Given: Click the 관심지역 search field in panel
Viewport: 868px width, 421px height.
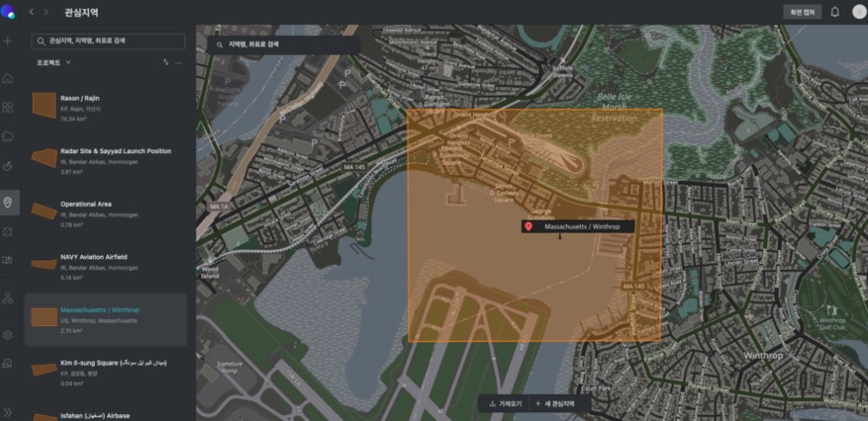Looking at the screenshot, I should coord(108,41).
